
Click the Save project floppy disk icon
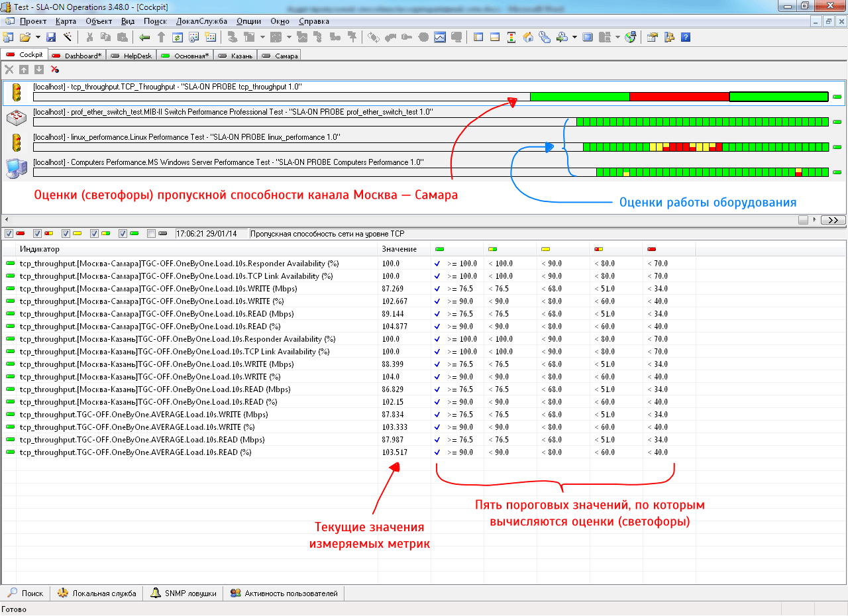51,37
